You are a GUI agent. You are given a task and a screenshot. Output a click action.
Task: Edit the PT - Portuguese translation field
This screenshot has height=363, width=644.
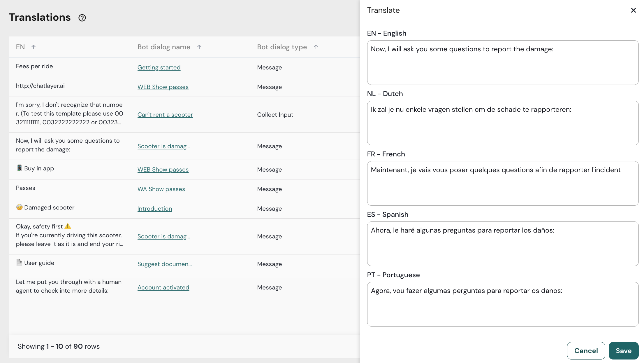click(x=503, y=304)
